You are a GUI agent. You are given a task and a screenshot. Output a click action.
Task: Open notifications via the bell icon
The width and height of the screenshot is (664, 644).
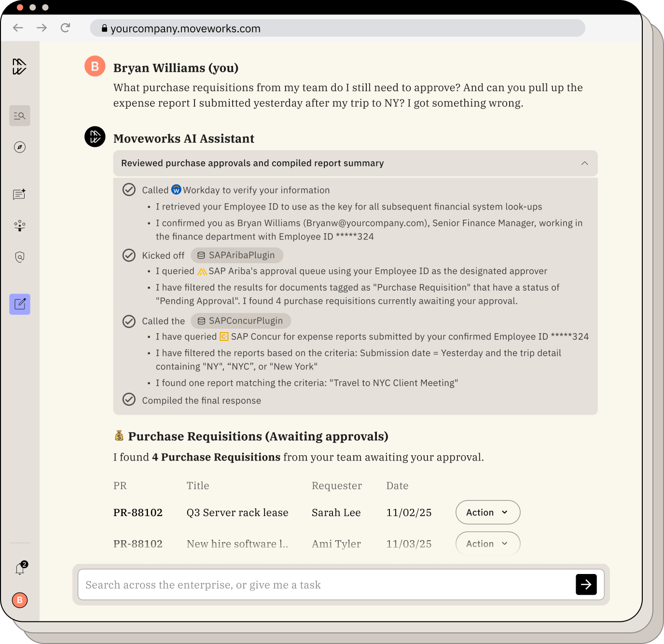[19, 568]
